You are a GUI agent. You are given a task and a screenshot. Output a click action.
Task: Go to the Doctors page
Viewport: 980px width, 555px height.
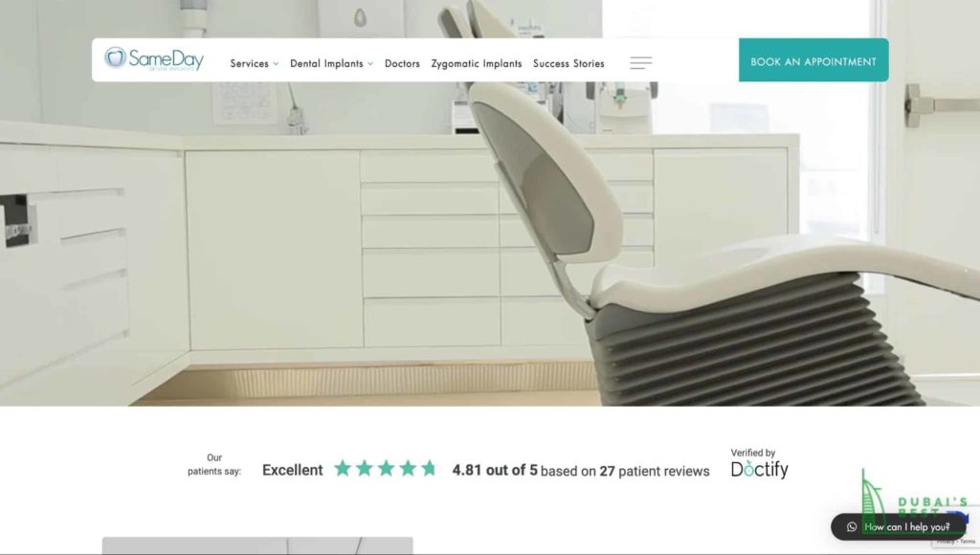tap(402, 64)
